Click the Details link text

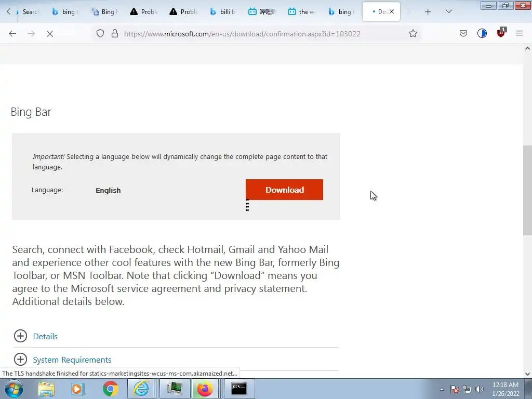point(46,336)
